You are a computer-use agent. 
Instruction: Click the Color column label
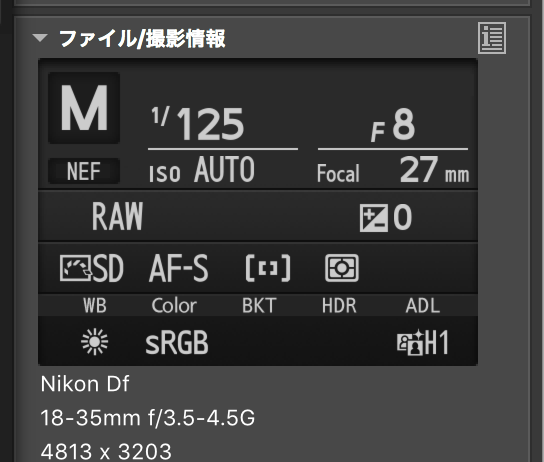(x=174, y=306)
